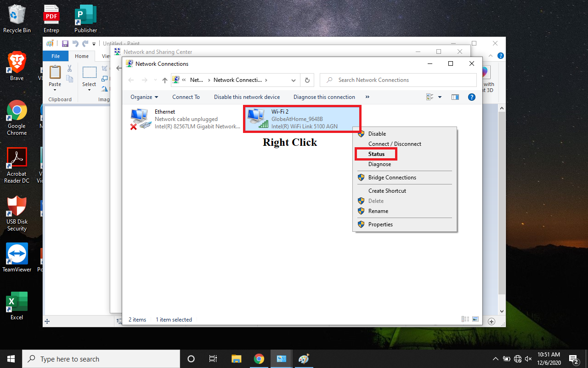Click Windows Start button
Image resolution: width=588 pixels, height=368 pixels.
11,359
